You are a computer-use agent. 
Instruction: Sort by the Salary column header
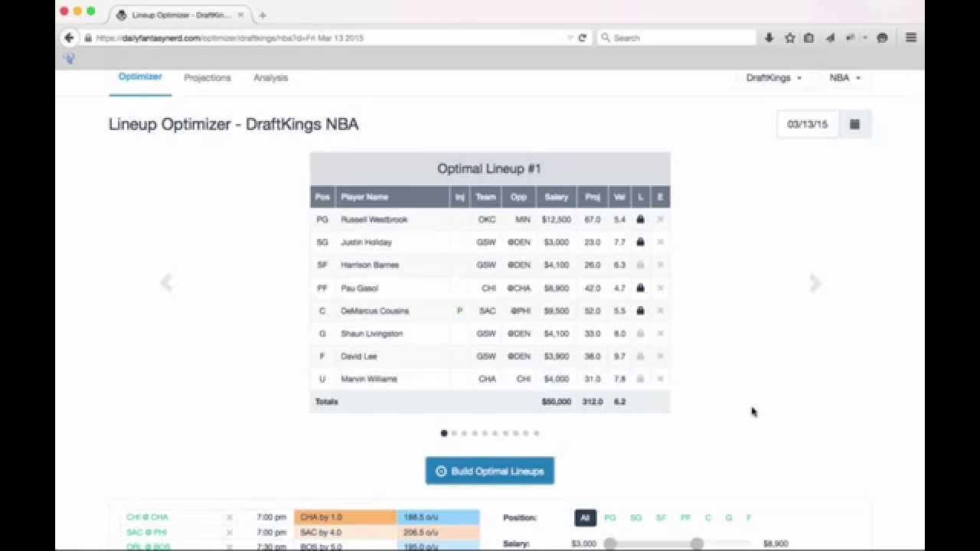pyautogui.click(x=557, y=197)
